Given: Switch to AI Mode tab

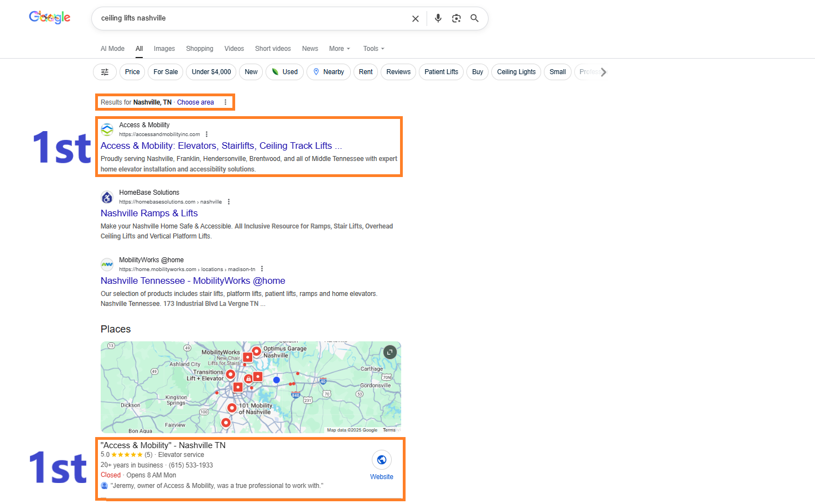Looking at the screenshot, I should [112, 49].
